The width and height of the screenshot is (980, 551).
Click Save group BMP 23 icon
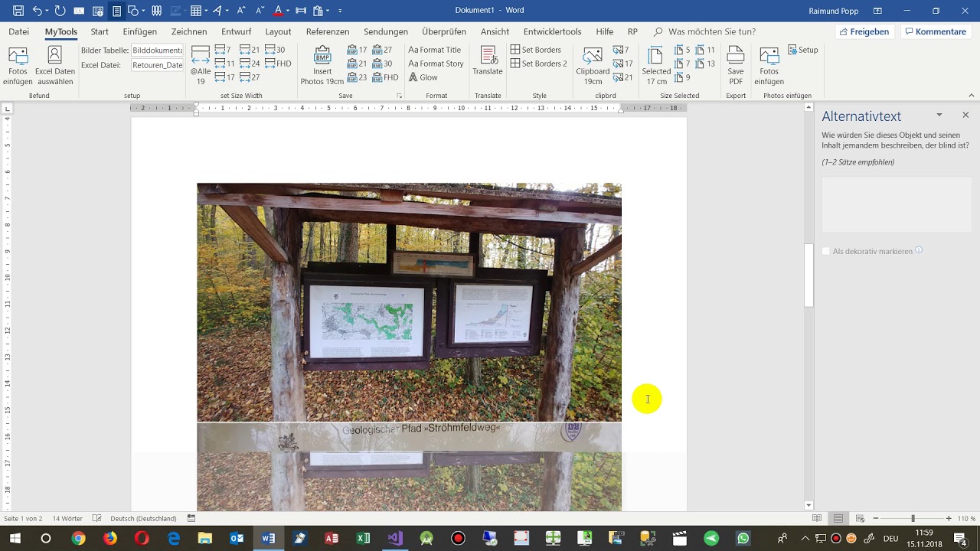point(358,77)
